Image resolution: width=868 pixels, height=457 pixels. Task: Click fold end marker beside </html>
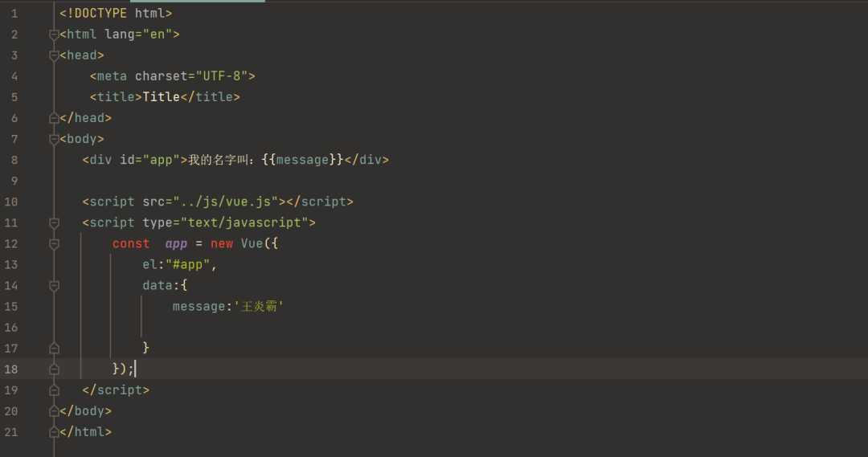point(54,432)
